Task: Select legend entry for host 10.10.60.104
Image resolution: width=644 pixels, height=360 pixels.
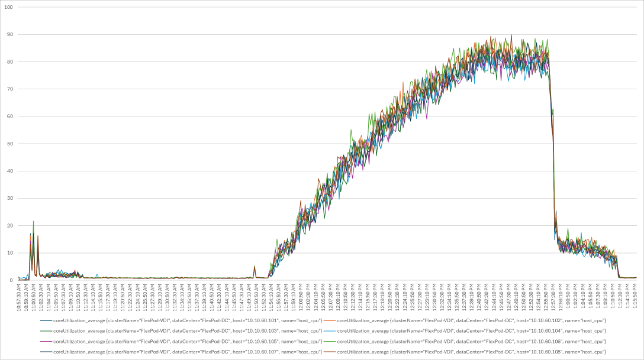Action: click(x=465, y=331)
